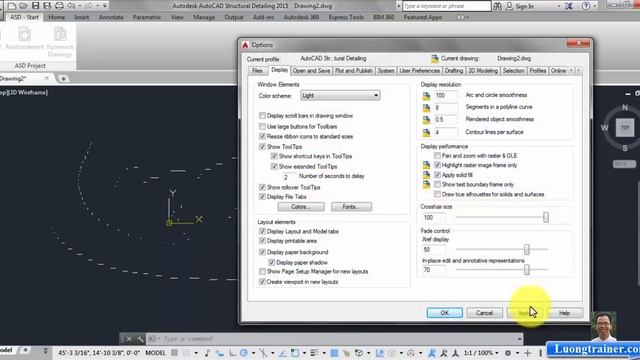Enable Use large buttons for Toolbars
The height and width of the screenshot is (360, 640).
tap(262, 127)
